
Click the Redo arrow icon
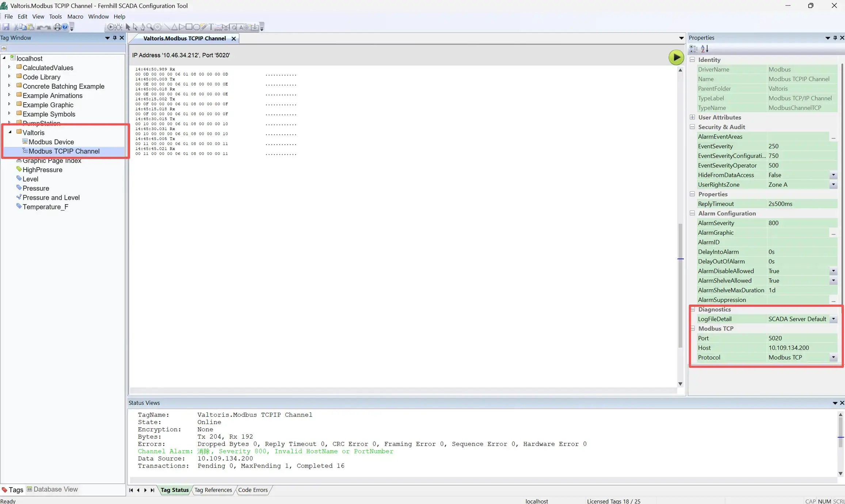click(48, 27)
